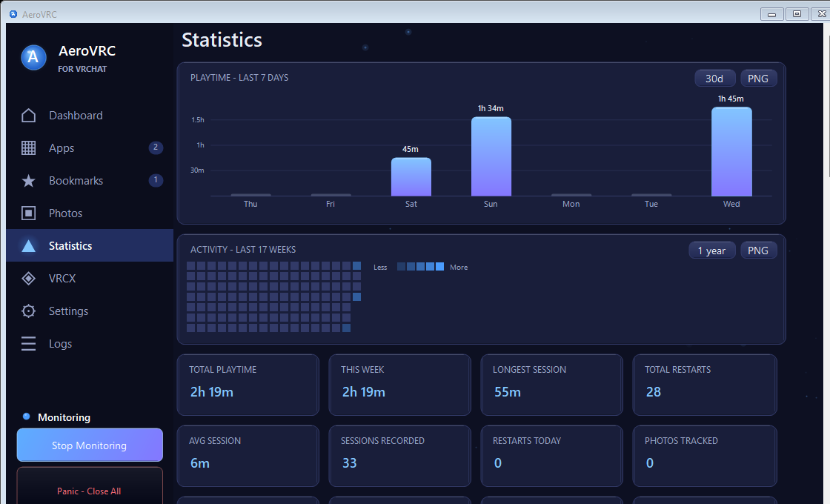Go to the Apps section
Screen dimensions: 830x504
coord(90,148)
